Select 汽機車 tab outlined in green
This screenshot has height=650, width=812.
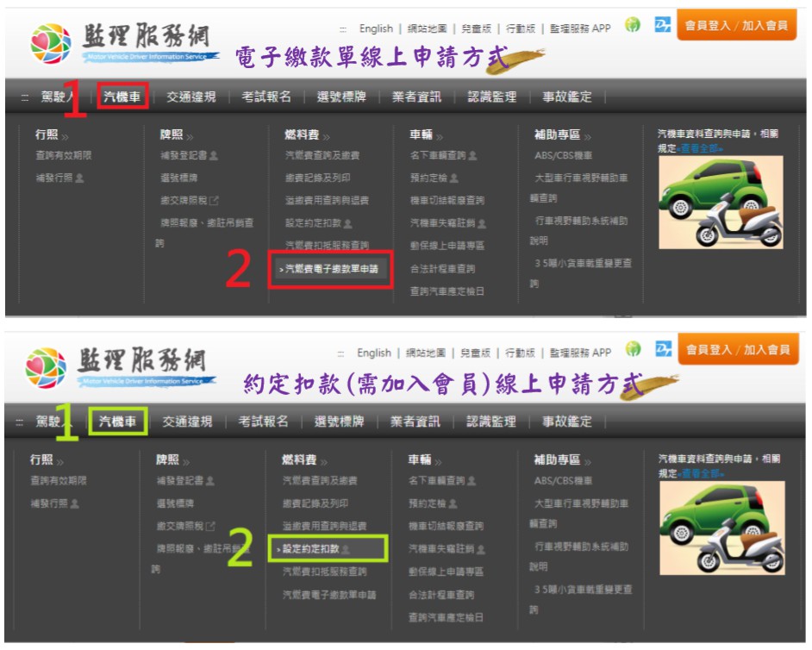117,422
